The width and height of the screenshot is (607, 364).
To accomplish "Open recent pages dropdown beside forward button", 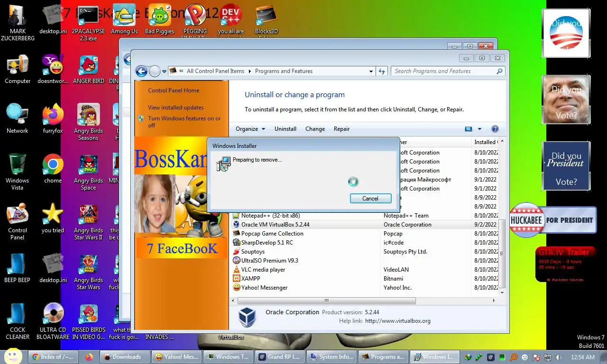I will (164, 72).
